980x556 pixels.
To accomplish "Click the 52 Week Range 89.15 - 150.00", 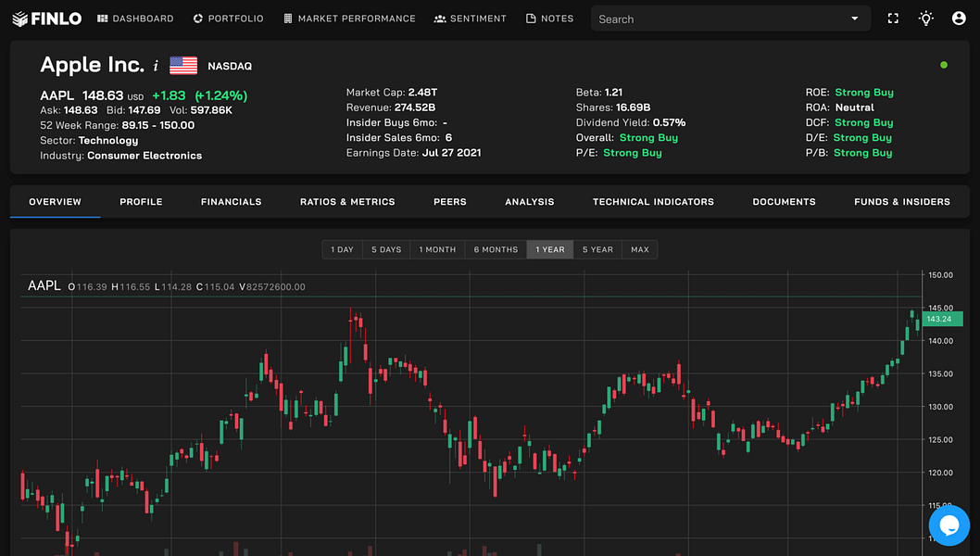I will [x=158, y=125].
